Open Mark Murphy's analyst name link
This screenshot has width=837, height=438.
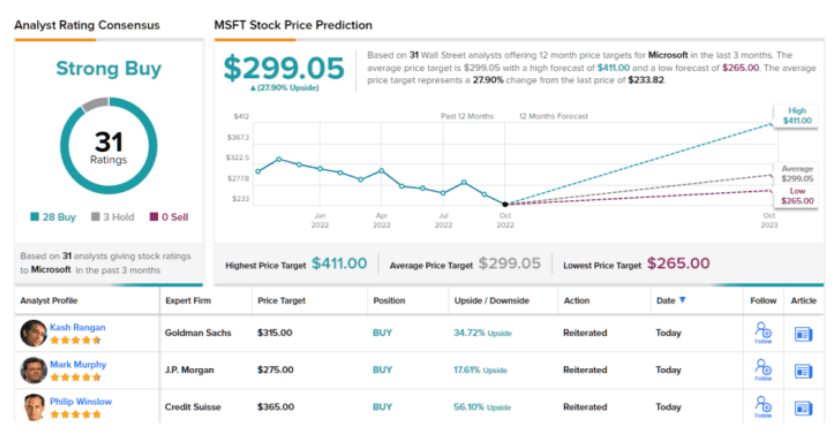tap(78, 364)
